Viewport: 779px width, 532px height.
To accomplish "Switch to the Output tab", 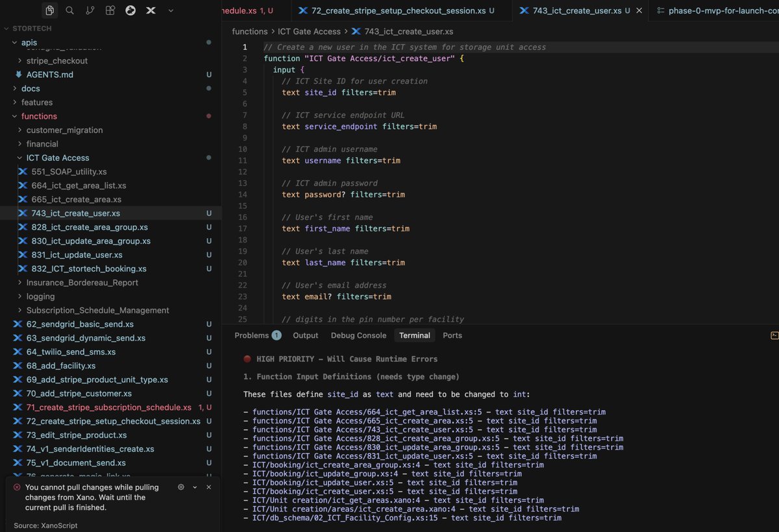I will coord(305,335).
